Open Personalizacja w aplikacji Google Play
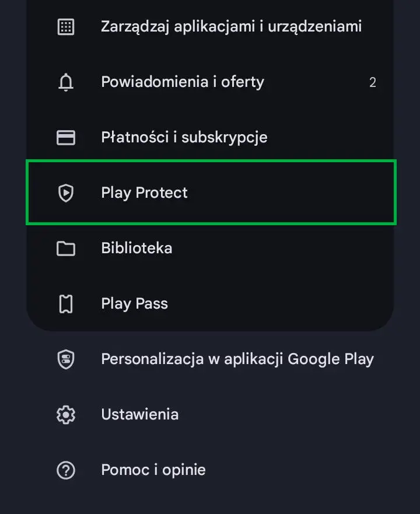 [237, 359]
